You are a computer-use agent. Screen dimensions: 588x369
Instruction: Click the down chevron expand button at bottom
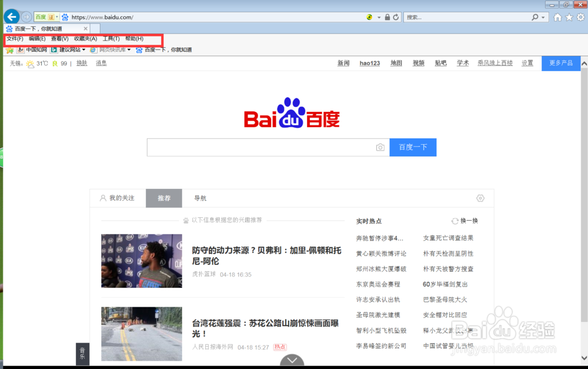pos(292,360)
